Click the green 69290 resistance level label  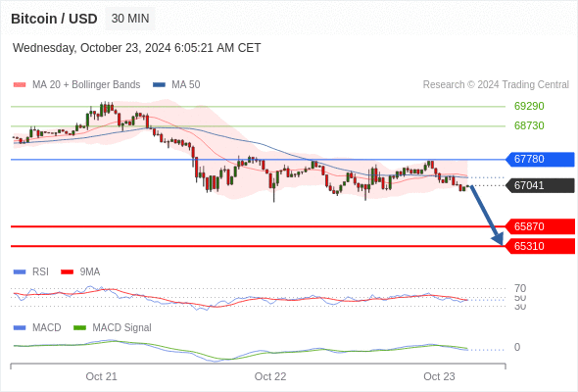529,106
